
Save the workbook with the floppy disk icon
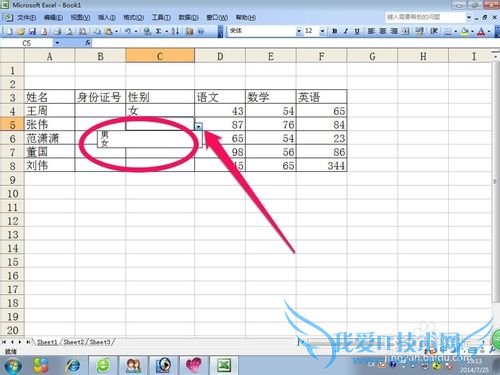coord(32,31)
